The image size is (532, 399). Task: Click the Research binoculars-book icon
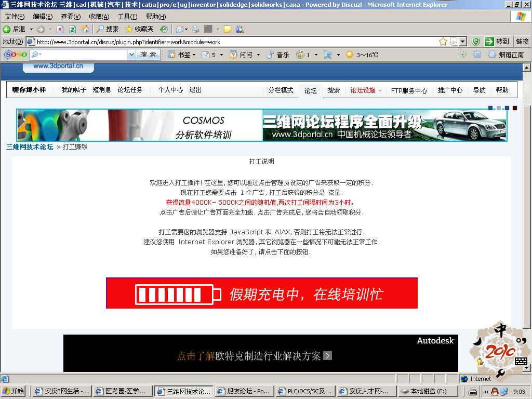240,29
